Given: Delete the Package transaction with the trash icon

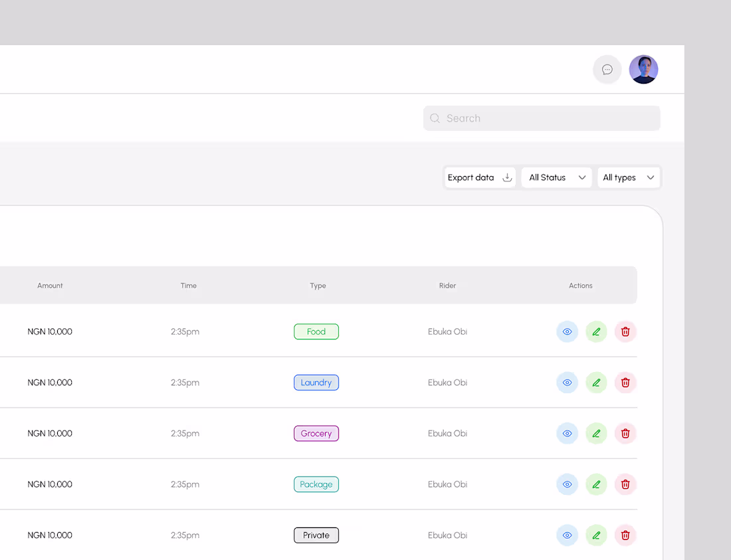Looking at the screenshot, I should coord(625,484).
